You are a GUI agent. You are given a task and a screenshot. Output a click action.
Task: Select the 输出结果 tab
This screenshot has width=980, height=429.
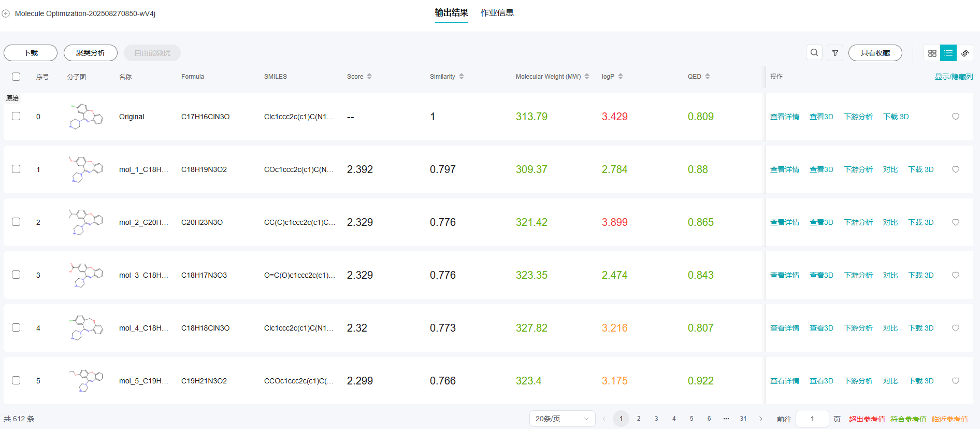451,13
